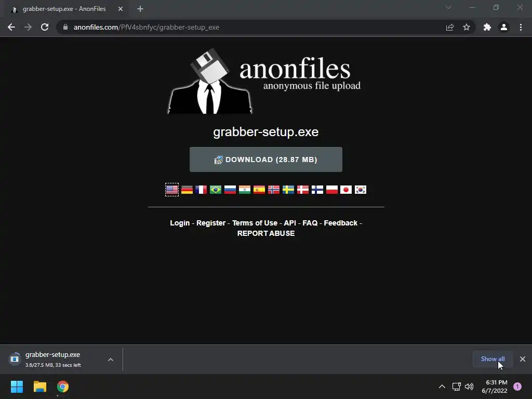Select the Norwegian flag language
This screenshot has width=532, height=399.
tap(274, 190)
